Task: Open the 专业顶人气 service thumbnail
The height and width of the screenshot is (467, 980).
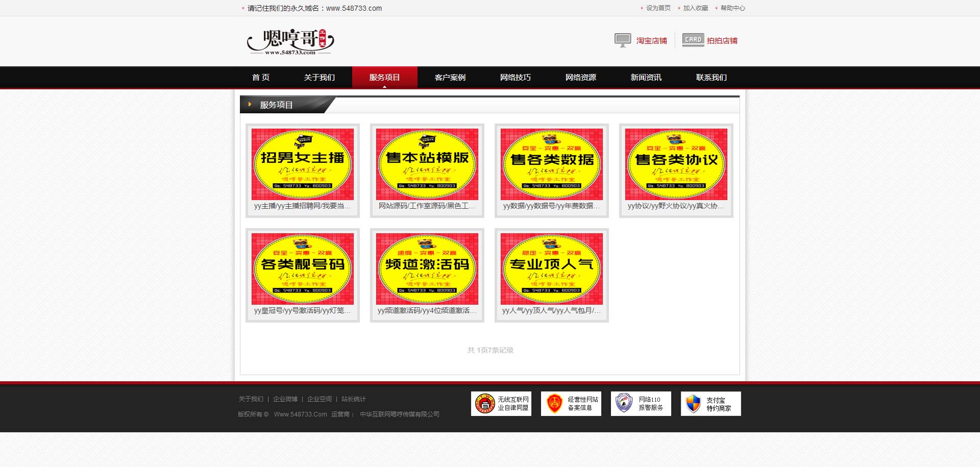Action: [x=552, y=269]
